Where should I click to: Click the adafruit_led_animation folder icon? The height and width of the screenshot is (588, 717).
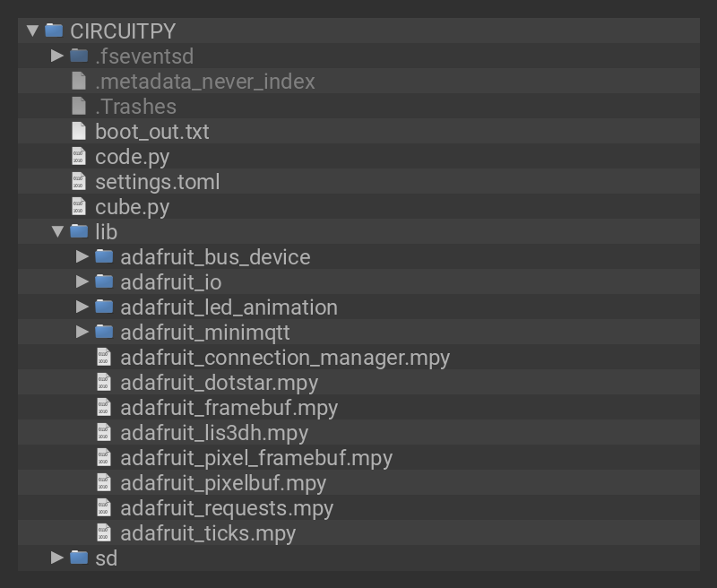coord(104,307)
